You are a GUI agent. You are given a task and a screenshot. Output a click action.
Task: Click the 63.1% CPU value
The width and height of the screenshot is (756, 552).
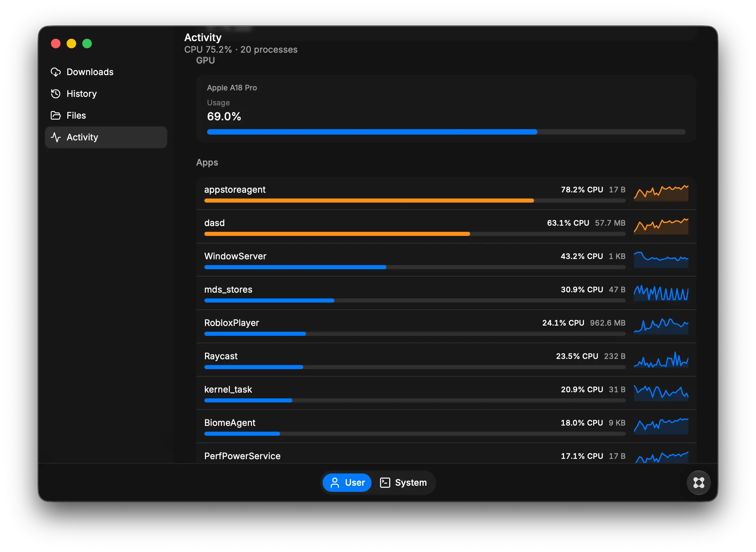[x=568, y=223]
